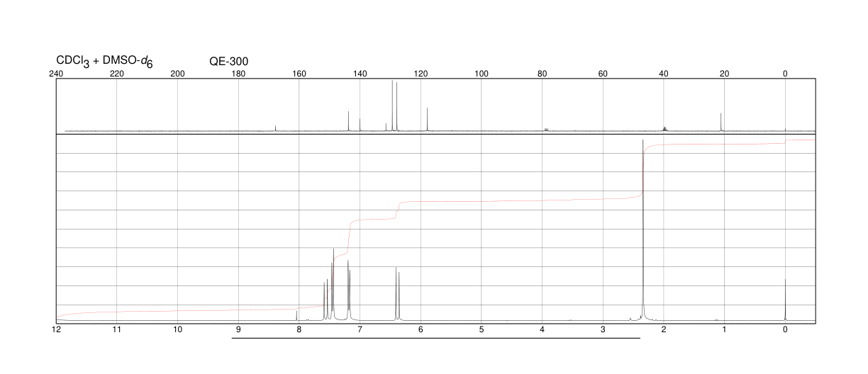Select the 60 tick label on carbon axis
The image size is (868, 374).
tap(603, 74)
